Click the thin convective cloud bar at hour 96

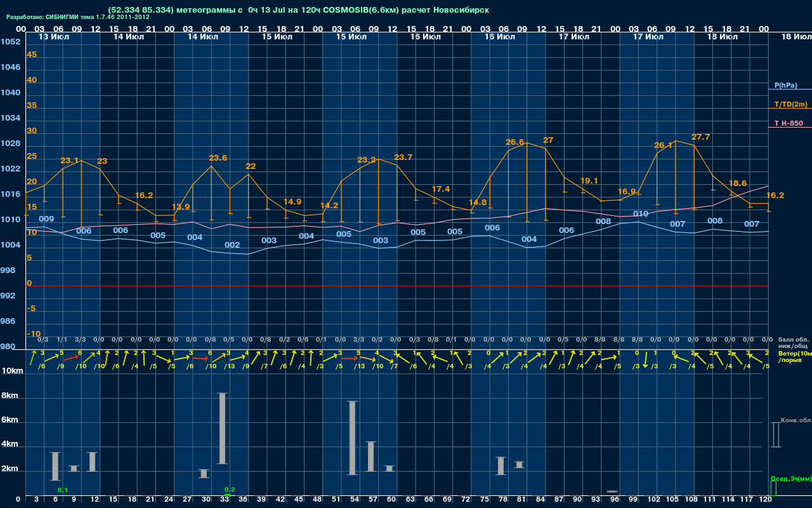point(612,491)
